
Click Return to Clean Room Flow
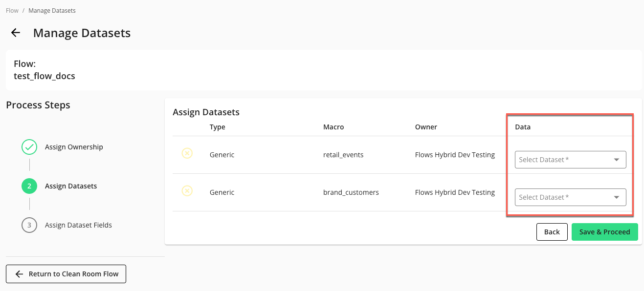pyautogui.click(x=66, y=274)
